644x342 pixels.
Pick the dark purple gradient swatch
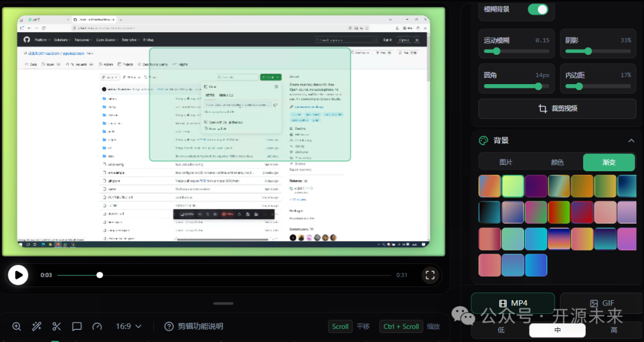(536, 186)
